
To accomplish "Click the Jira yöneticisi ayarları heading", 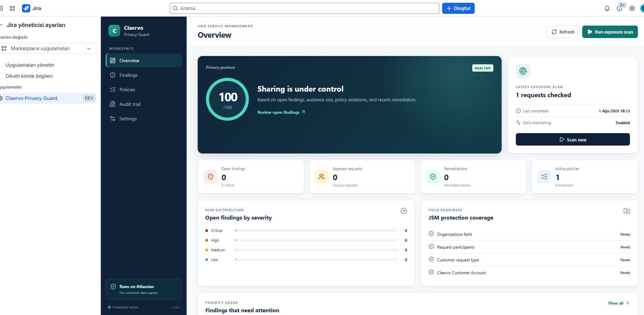I will pyautogui.click(x=36, y=25).
